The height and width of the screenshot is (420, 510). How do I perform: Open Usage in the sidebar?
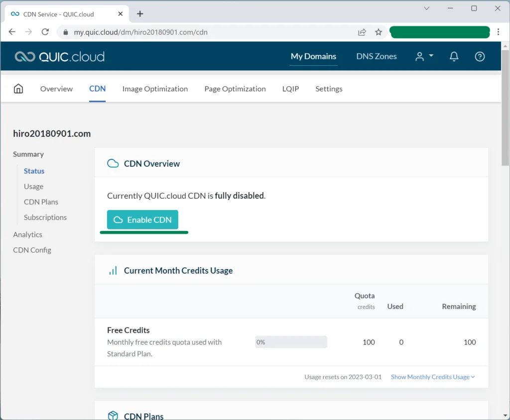point(33,187)
